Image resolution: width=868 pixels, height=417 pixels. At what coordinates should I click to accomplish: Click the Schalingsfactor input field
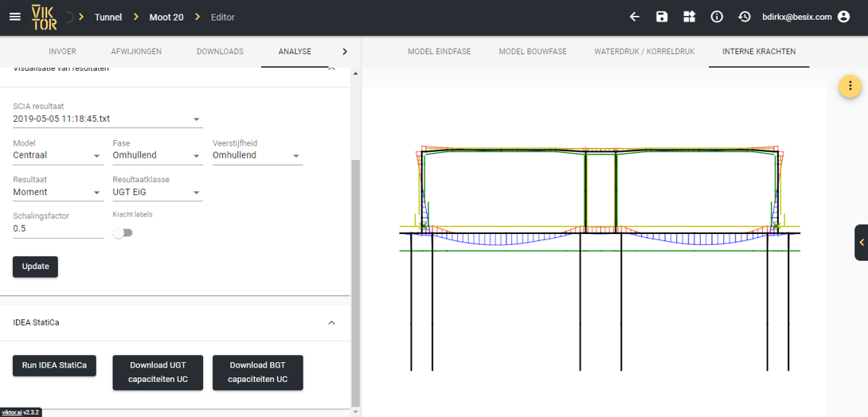point(58,228)
